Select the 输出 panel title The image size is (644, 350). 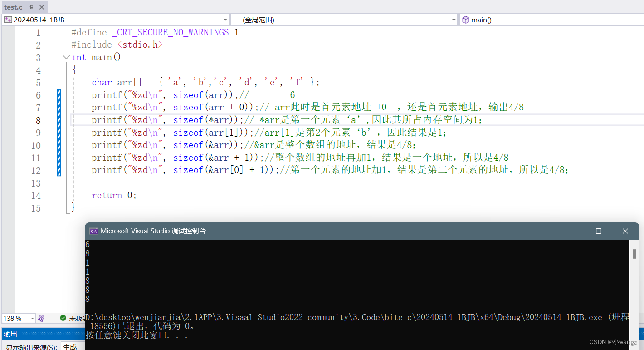10,334
